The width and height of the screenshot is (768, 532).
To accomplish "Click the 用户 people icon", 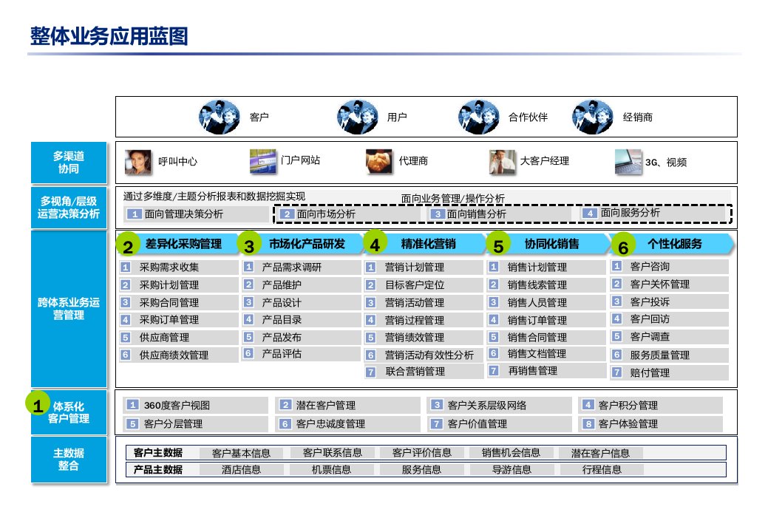I will point(358,116).
